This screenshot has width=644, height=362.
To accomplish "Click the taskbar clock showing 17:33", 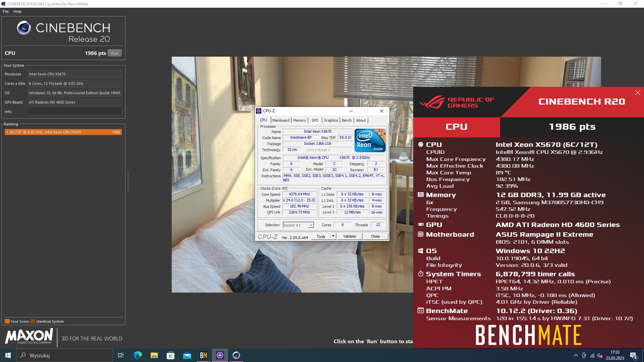I will tap(615, 355).
